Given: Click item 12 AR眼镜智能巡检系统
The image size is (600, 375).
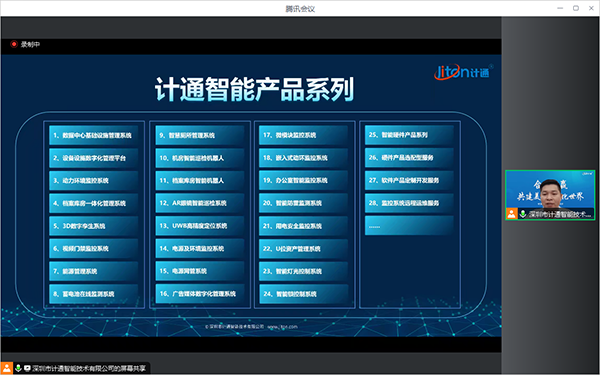Looking at the screenshot, I should pyautogui.click(x=200, y=203).
